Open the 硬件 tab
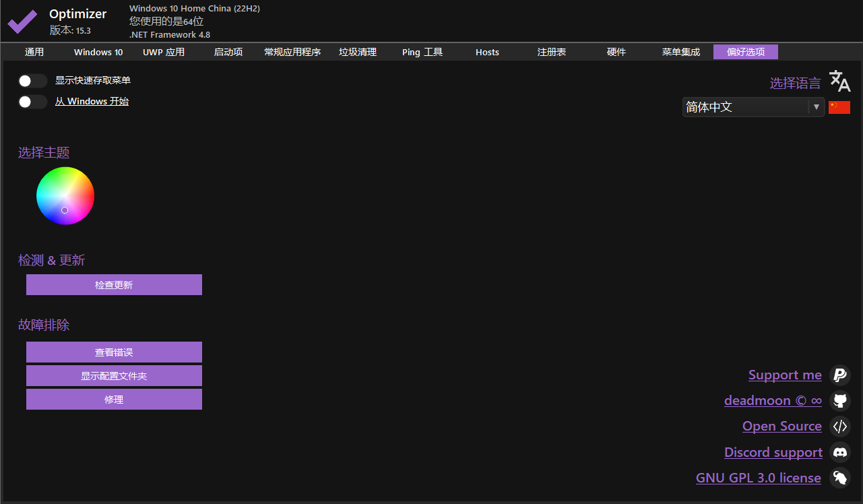 pos(616,52)
